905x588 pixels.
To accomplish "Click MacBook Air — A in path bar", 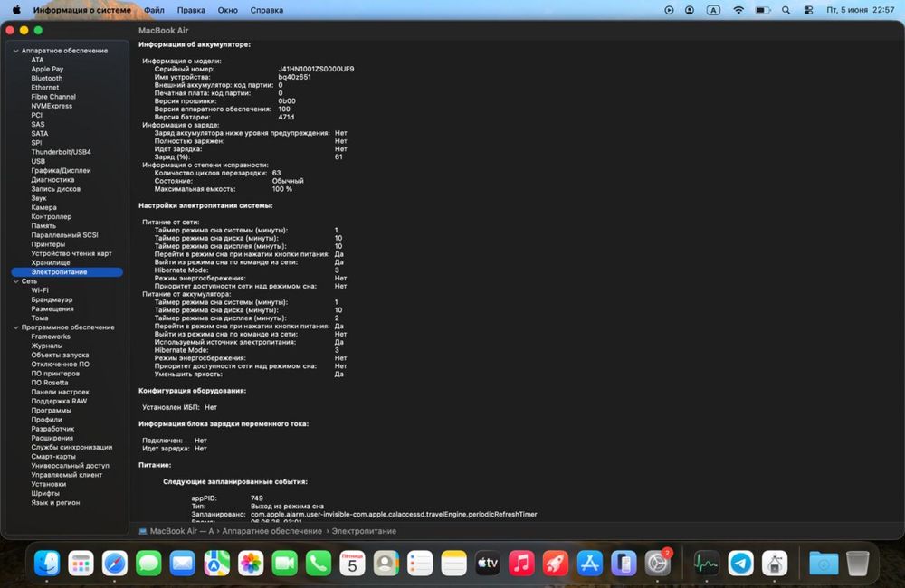I will 176,531.
